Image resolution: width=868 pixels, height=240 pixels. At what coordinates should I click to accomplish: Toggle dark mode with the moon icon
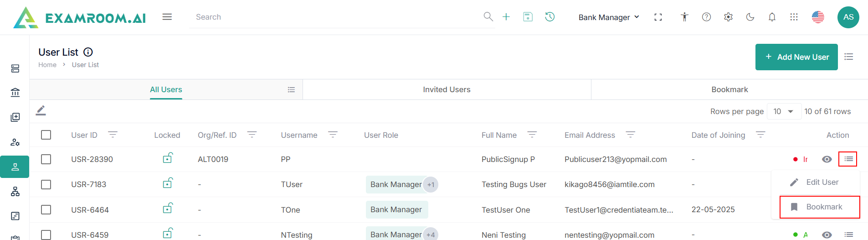tap(750, 17)
